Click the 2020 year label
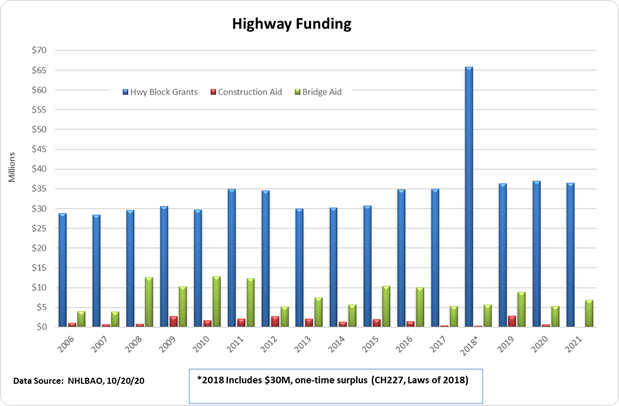This screenshot has height=406, width=619. tap(539, 344)
